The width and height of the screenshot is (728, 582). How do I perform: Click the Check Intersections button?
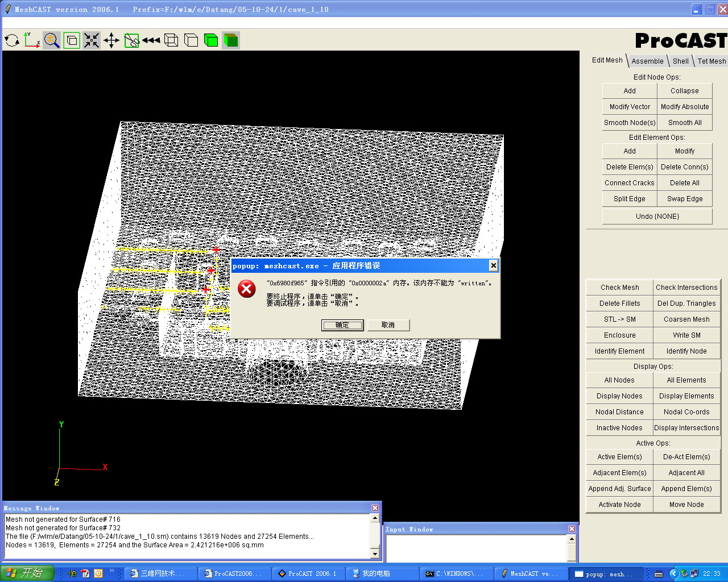tap(686, 288)
